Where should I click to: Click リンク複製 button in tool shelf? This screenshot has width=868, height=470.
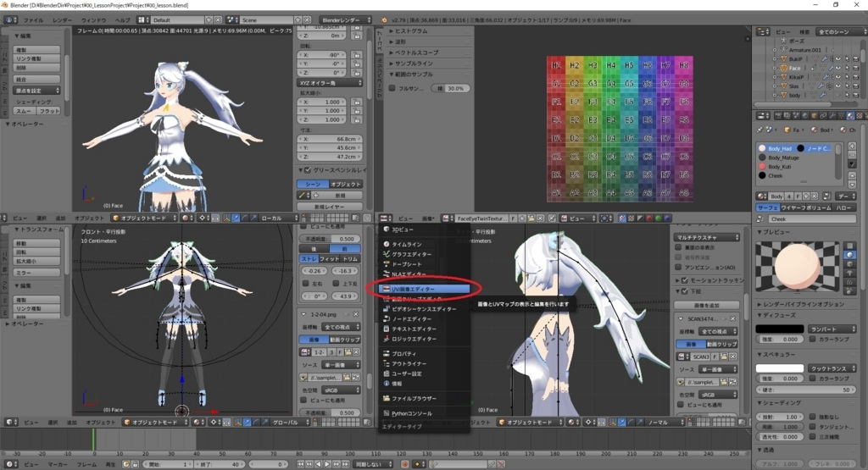36,58
